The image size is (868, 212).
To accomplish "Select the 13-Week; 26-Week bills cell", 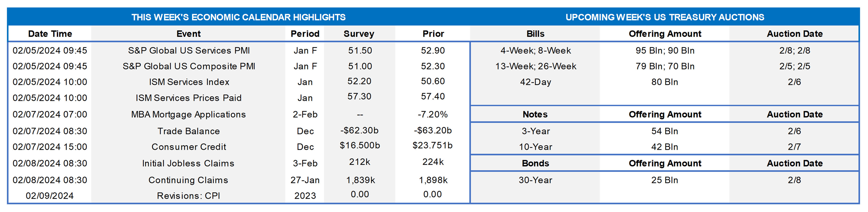I will click(535, 66).
